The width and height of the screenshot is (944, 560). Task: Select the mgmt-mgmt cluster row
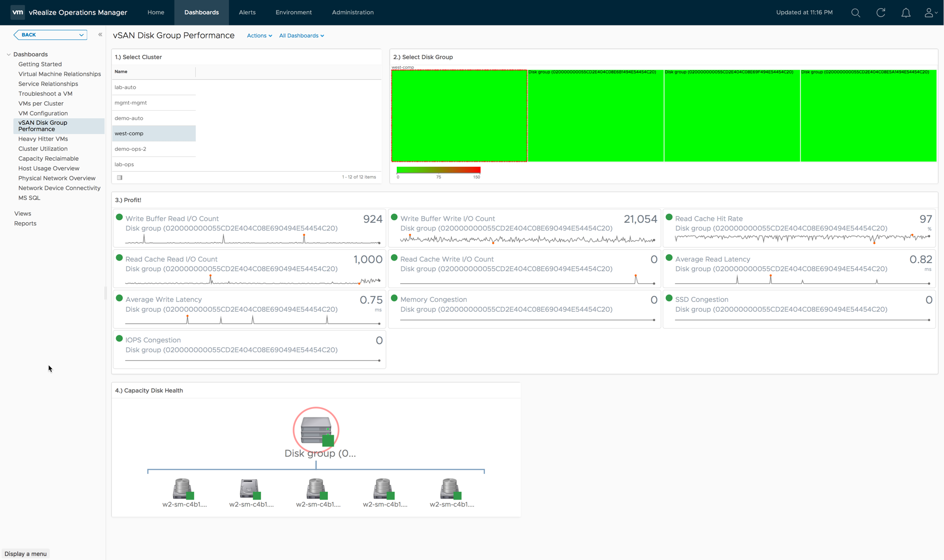(154, 103)
